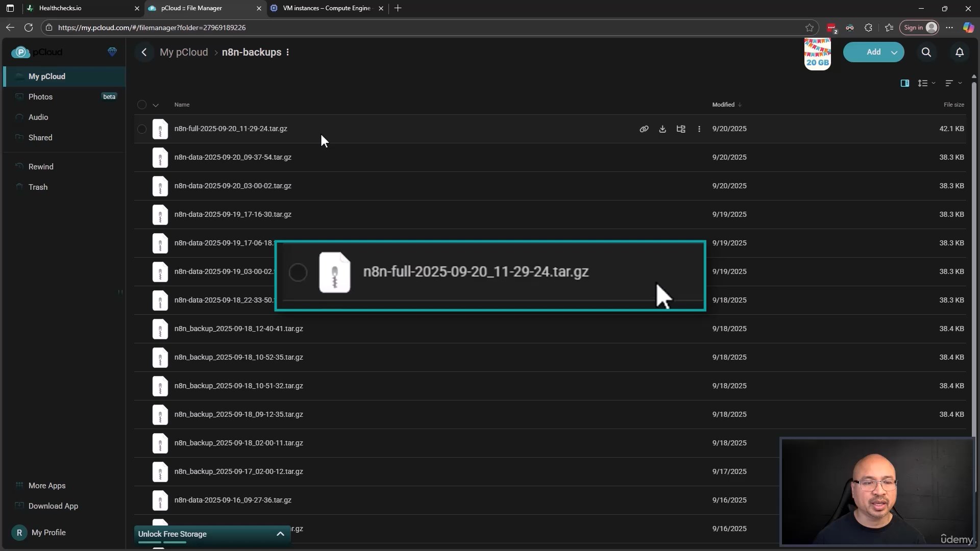The width and height of the screenshot is (980, 551).
Task: Click the My pCloud breadcrumb link
Action: pos(184,52)
